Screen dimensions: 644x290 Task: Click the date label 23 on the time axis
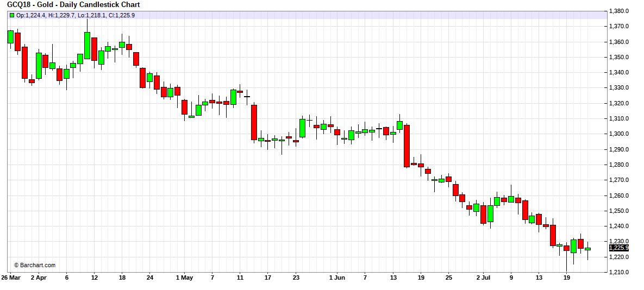[x=296, y=278]
